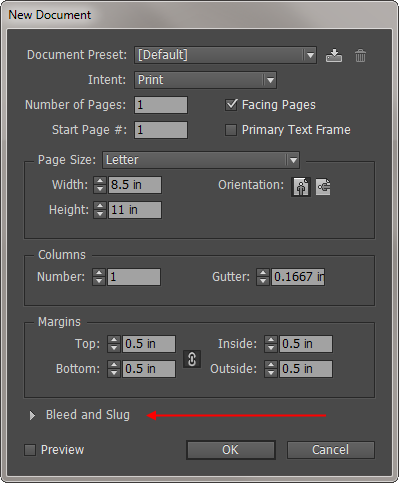Select the Portrait orientation icon
Image resolution: width=399 pixels, height=483 pixels.
[301, 187]
